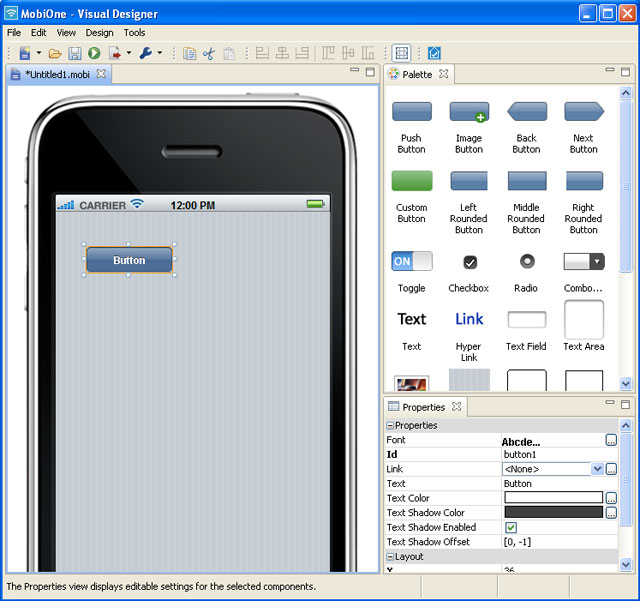Select the Combo box palette item
This screenshot has width=640, height=601.
[584, 272]
